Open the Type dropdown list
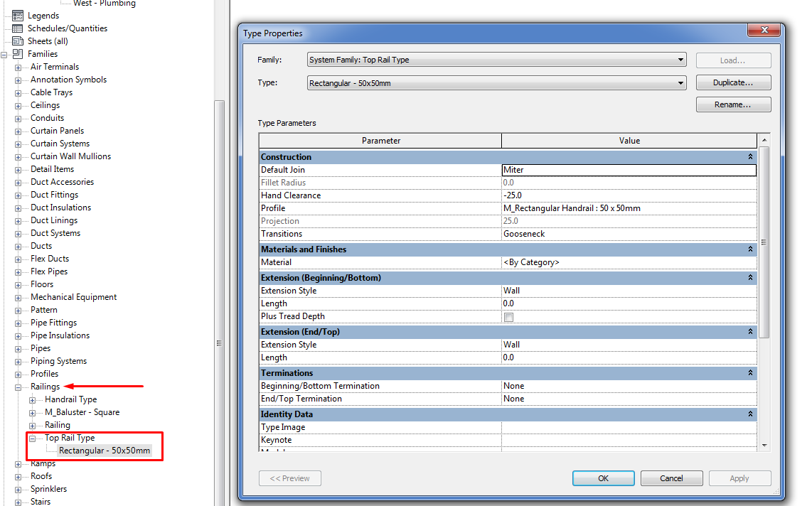 (x=680, y=83)
